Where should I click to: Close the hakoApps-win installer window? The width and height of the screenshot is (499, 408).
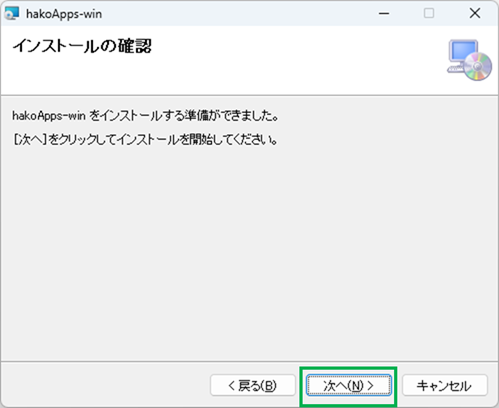(475, 14)
